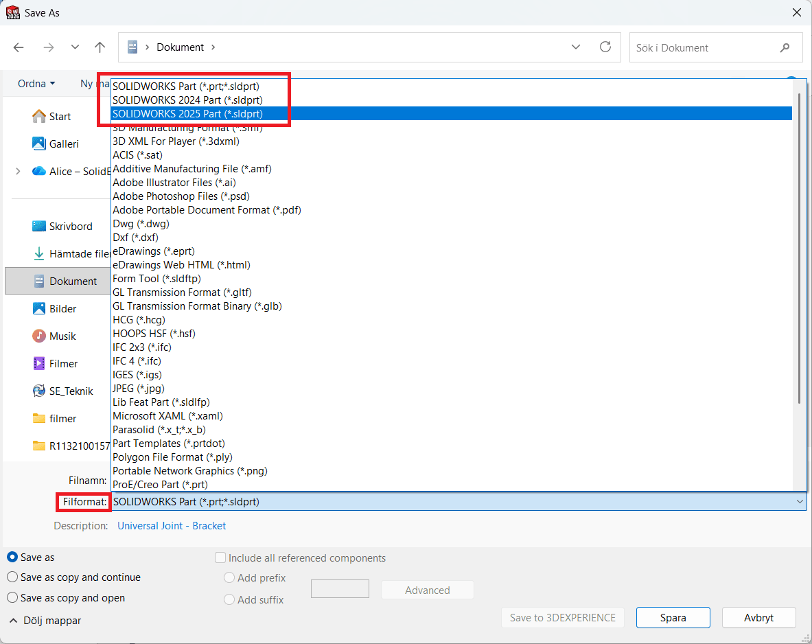Go up one folder level
812x644 pixels.
[100, 47]
